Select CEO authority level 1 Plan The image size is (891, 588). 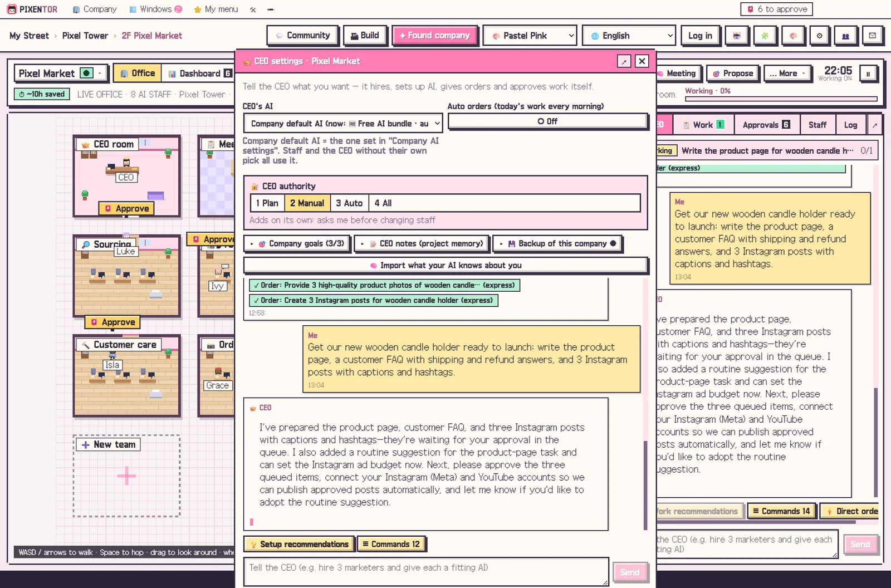(x=267, y=203)
